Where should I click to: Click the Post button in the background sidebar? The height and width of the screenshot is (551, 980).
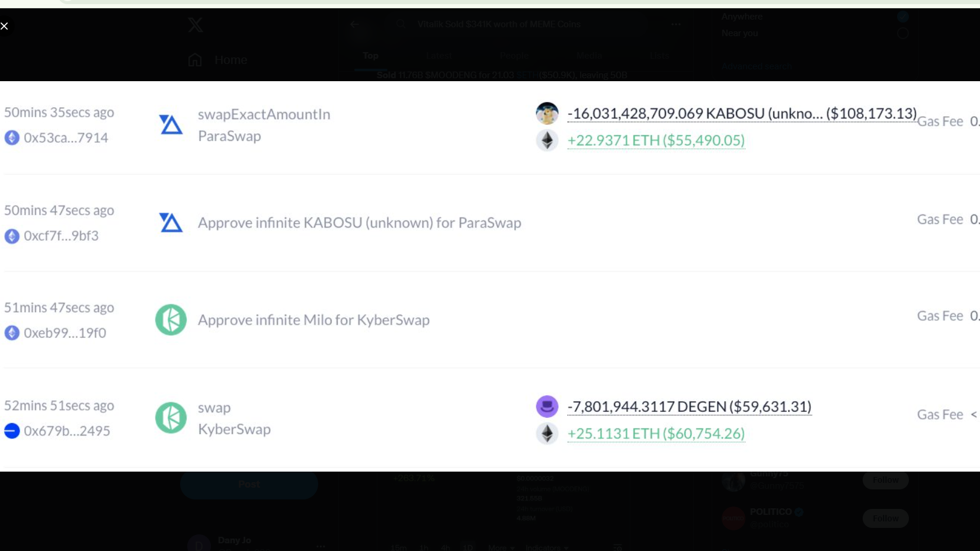[249, 484]
